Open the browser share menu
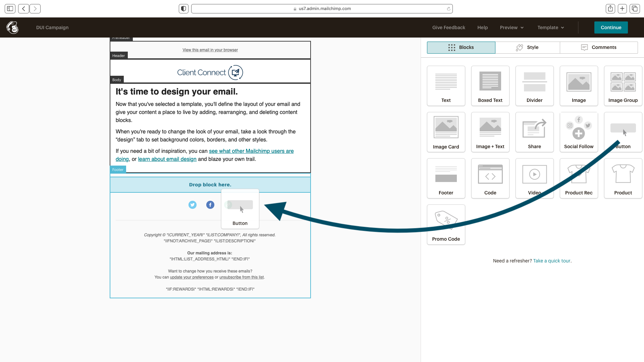Viewport: 644px width, 362px height. pyautogui.click(x=610, y=9)
